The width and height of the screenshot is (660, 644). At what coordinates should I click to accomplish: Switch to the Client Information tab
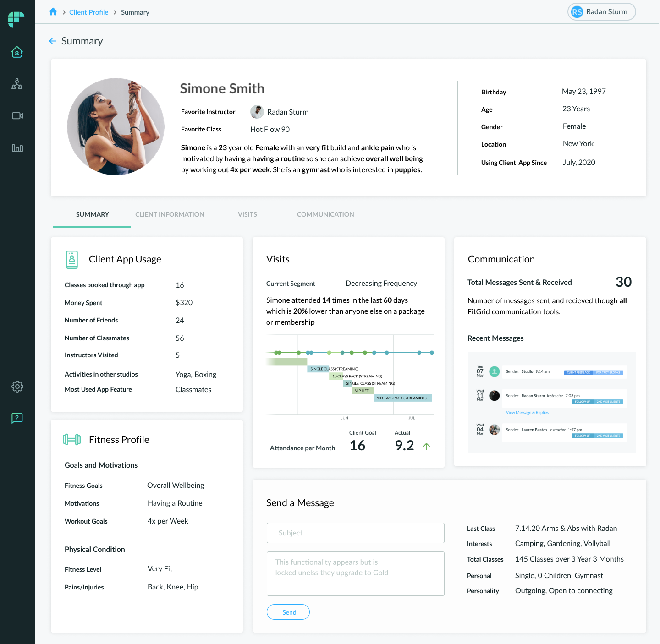click(x=170, y=214)
